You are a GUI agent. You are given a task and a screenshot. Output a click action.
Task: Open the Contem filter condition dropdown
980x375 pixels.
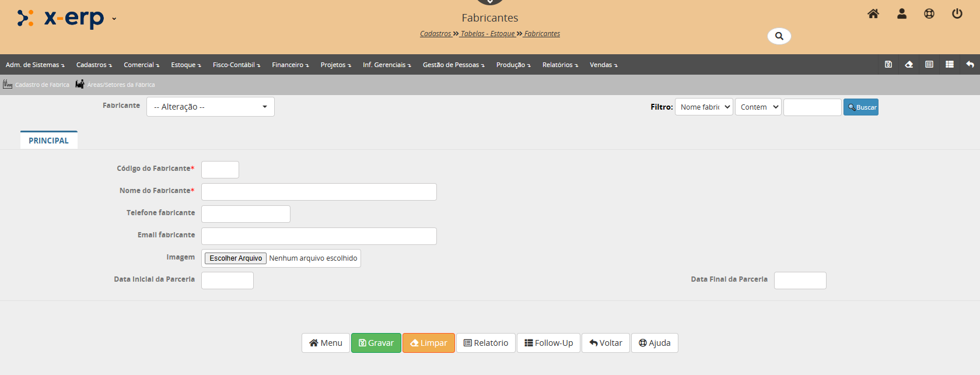point(758,107)
